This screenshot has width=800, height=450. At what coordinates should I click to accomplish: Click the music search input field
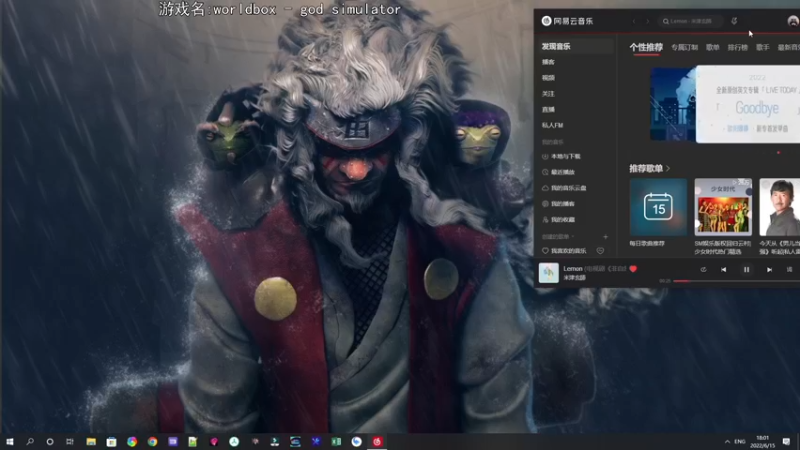(690, 21)
